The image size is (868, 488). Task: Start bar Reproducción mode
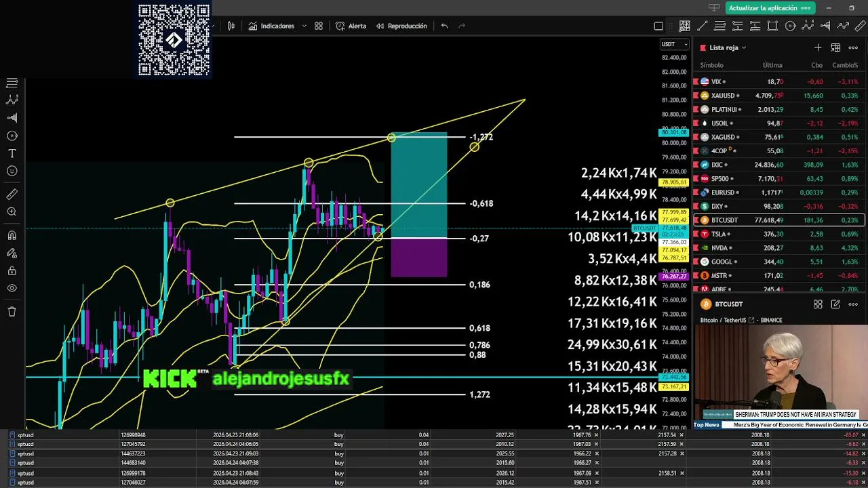pos(401,26)
